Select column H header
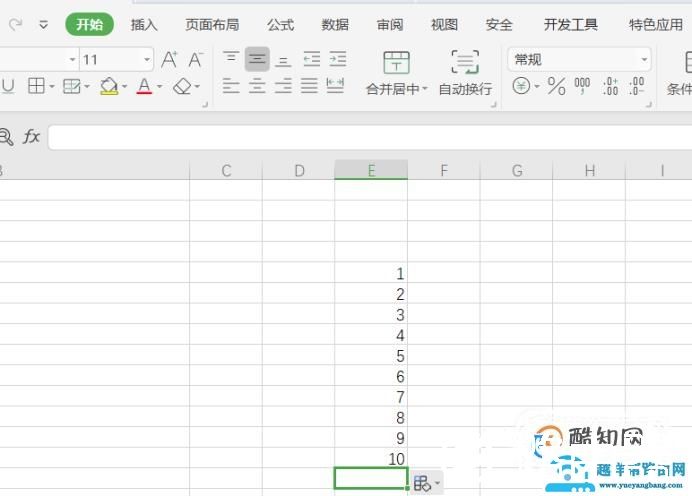692x496 pixels. [x=589, y=170]
